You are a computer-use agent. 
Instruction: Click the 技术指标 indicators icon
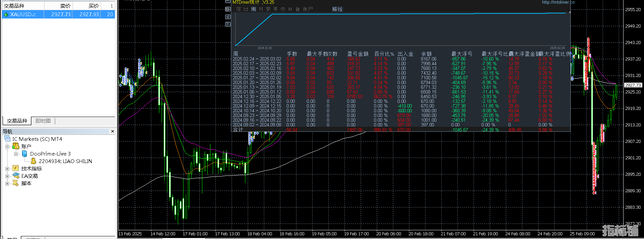tap(15, 168)
